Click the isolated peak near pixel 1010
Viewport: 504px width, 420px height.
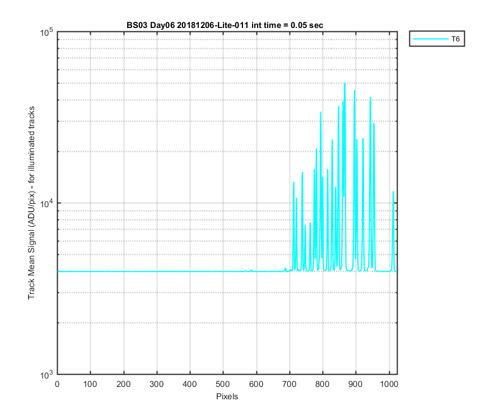[393, 192]
